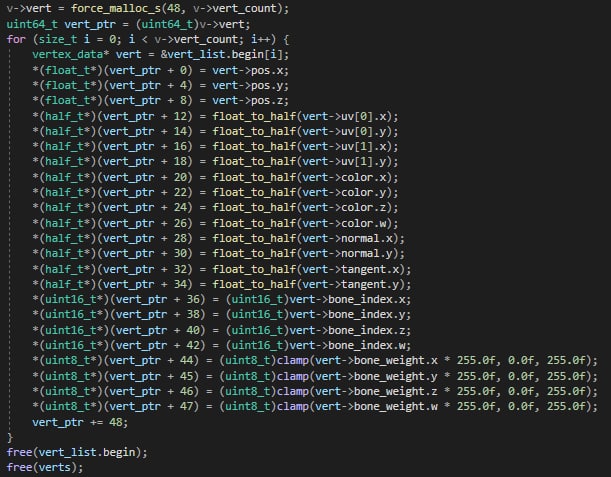Click vert->pos.z on the offset 8 line
This screenshot has width=611, height=477.
247,101
